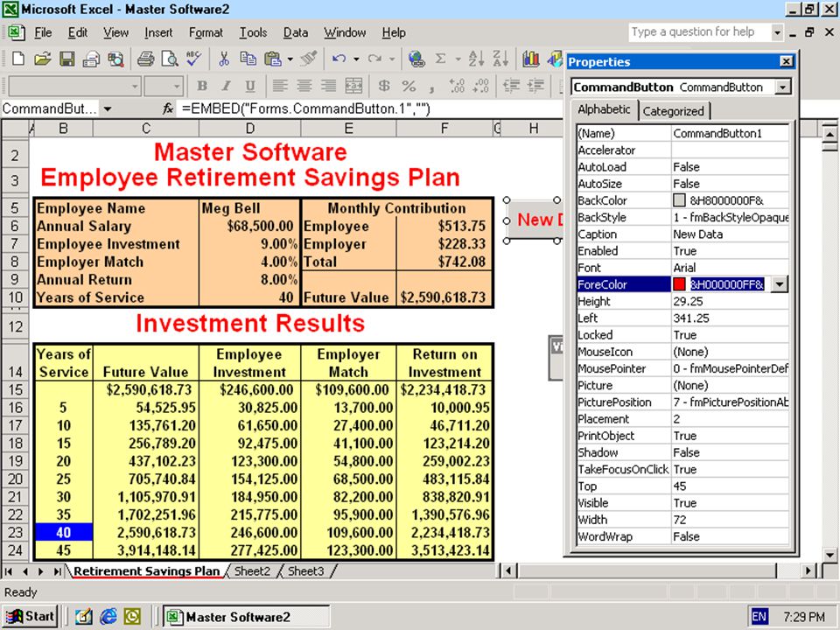
Task: Toggle Bold formatting
Action: (202, 86)
